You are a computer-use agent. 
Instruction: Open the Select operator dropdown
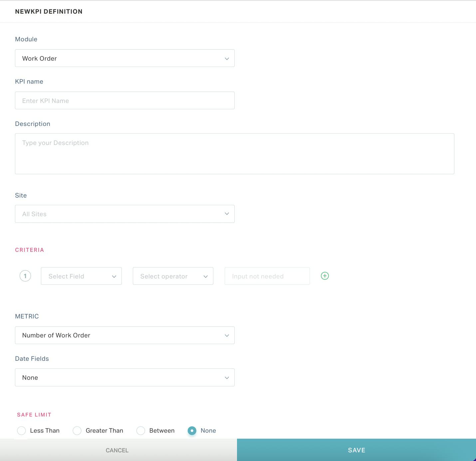click(x=173, y=276)
